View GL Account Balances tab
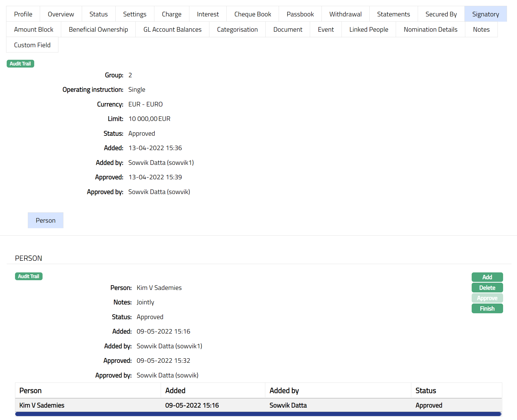This screenshot has height=420, width=517. pos(172,29)
